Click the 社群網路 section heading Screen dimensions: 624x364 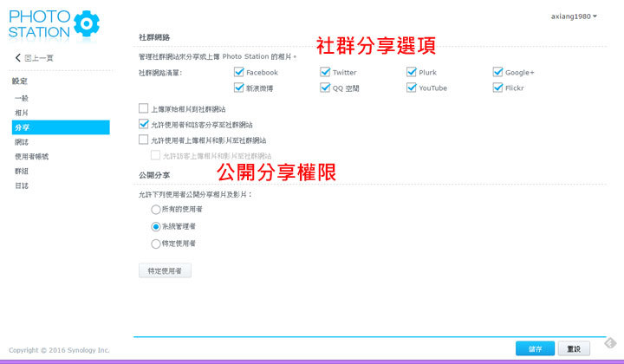[x=154, y=37]
